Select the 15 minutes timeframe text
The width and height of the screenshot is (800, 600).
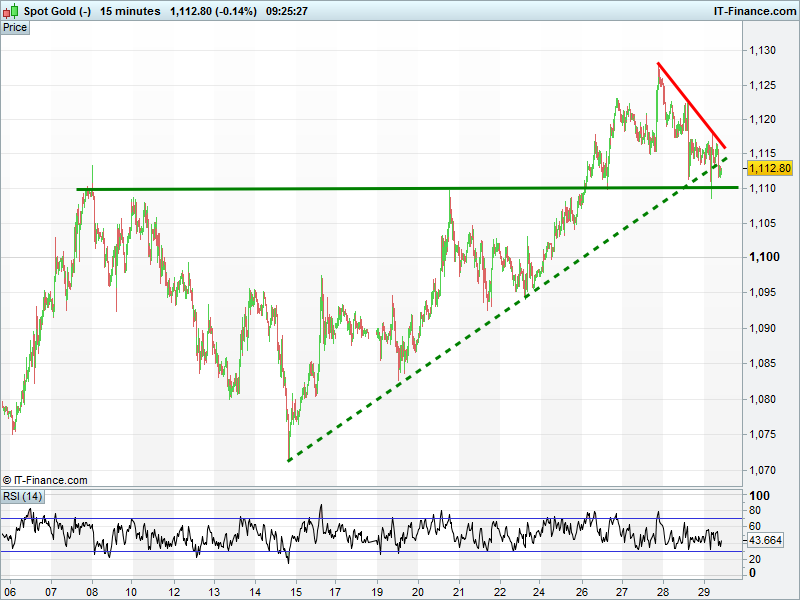(x=130, y=11)
